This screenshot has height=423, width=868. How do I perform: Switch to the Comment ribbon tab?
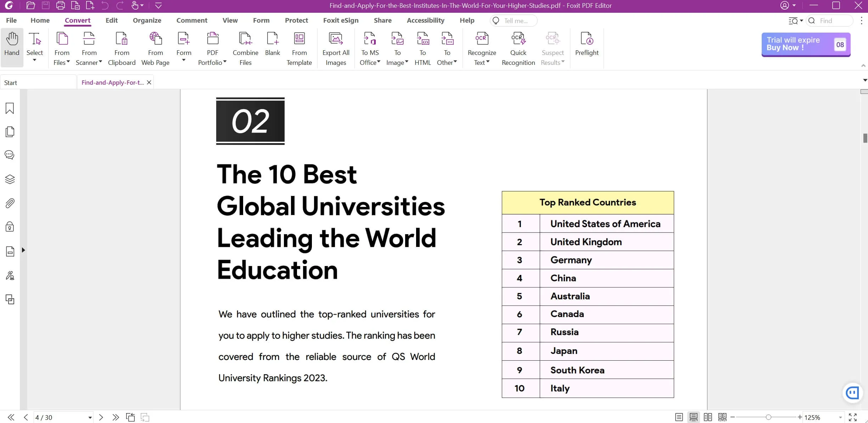192,21
